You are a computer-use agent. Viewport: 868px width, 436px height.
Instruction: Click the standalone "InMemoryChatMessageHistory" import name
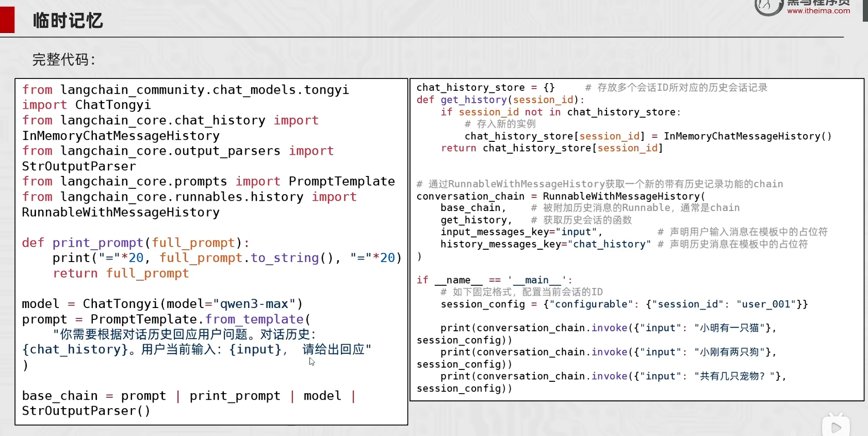point(121,136)
